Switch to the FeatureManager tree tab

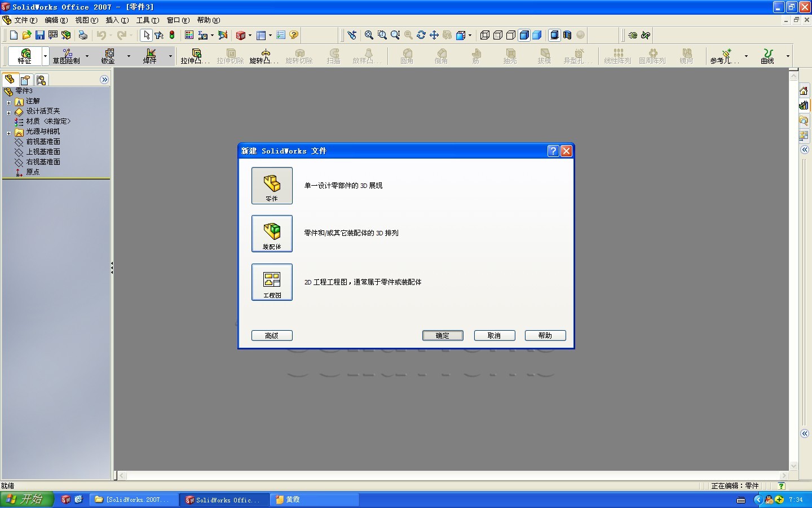click(10, 80)
